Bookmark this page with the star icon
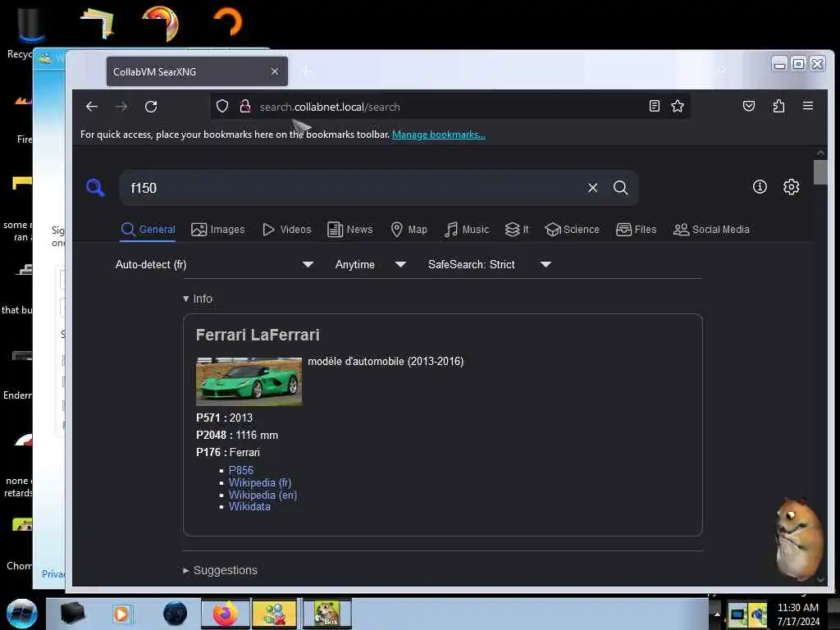The width and height of the screenshot is (840, 630). 678,106
